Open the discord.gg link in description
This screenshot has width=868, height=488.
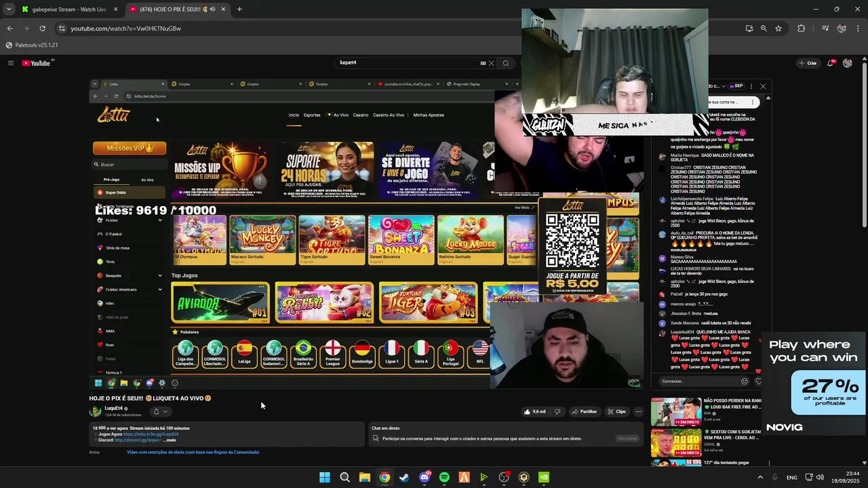click(x=138, y=440)
